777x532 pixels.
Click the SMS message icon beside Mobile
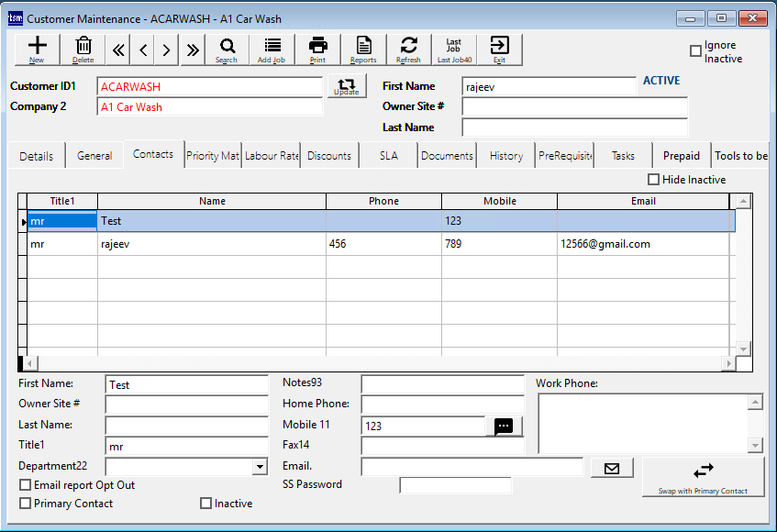504,427
